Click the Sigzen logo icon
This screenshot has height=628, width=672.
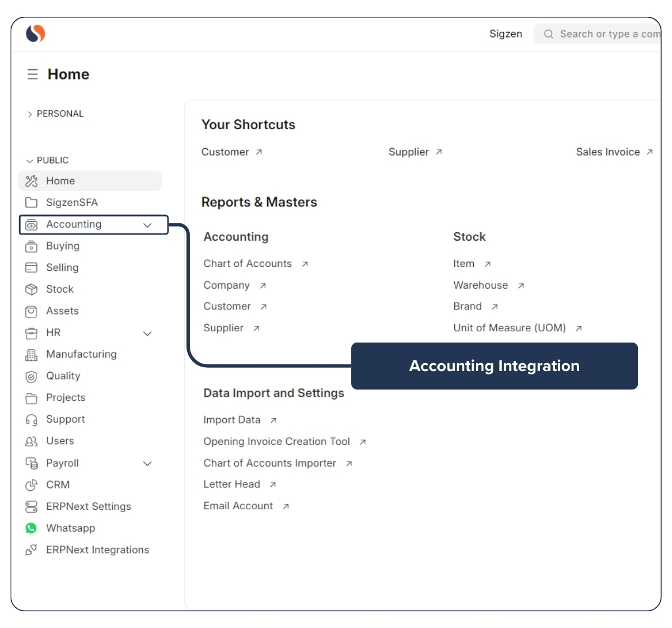coord(33,34)
